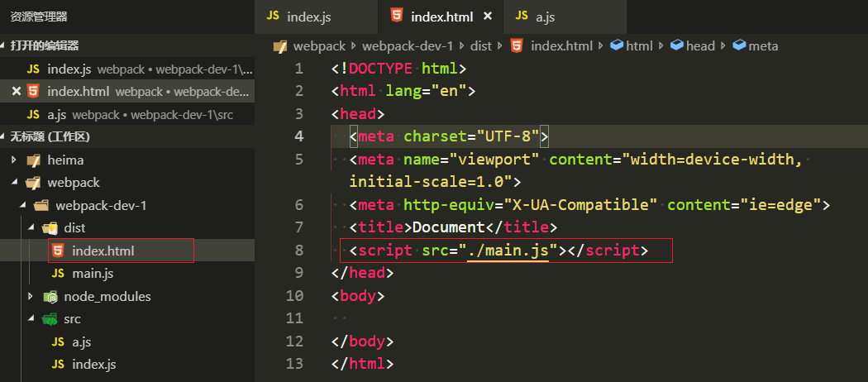Close index.html in the open editors list
Image resolution: width=868 pixels, height=382 pixels.
click(x=16, y=91)
